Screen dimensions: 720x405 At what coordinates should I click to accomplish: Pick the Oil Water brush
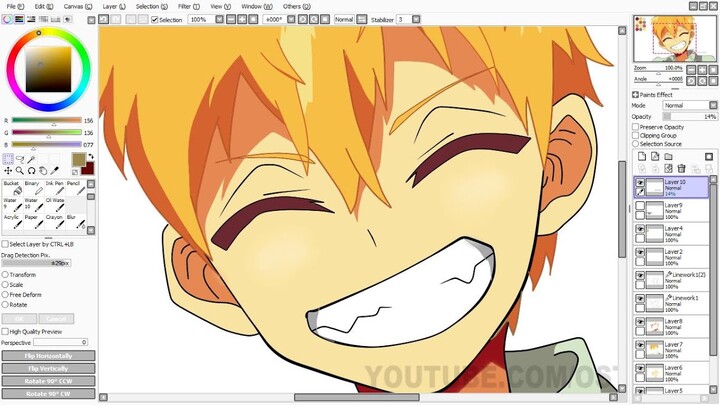click(55, 205)
